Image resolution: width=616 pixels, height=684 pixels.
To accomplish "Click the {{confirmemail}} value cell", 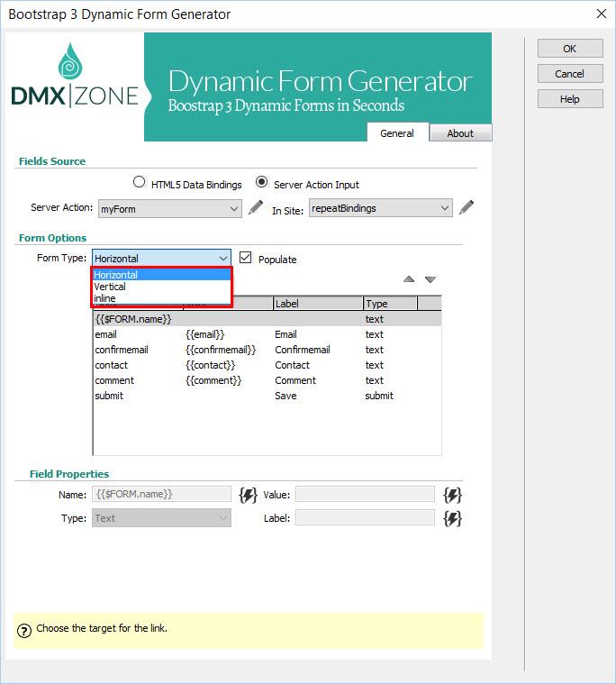I will coord(221,350).
